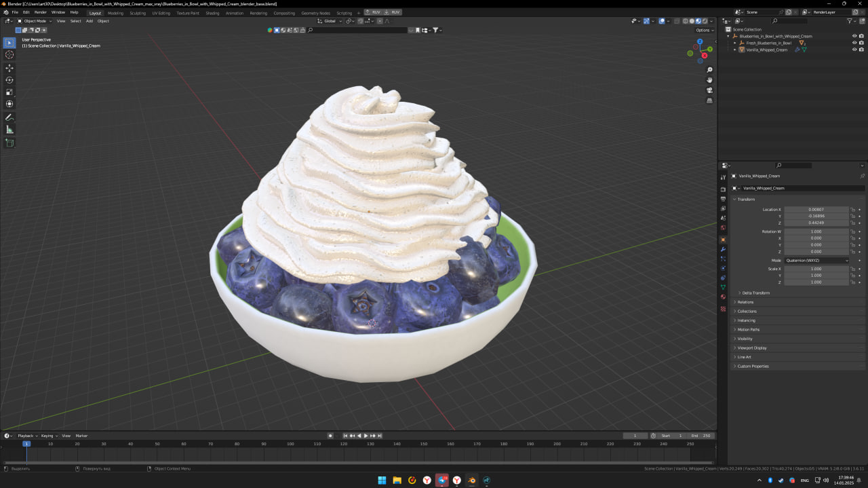
Task: Select the Annotate tool
Action: pyautogui.click(x=9, y=117)
